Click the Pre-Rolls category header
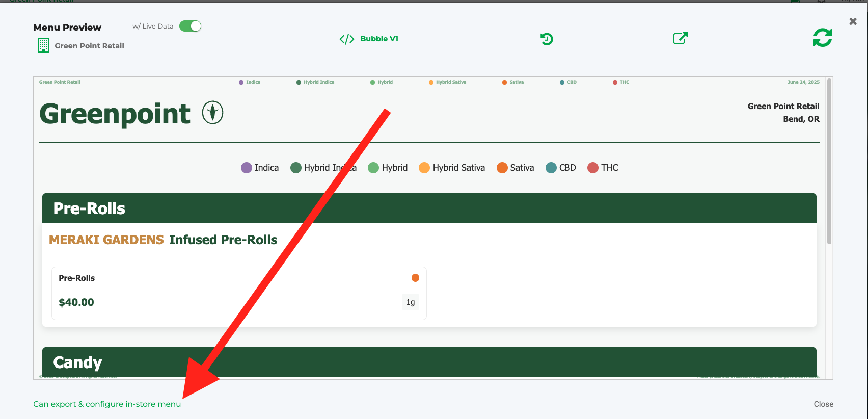The height and width of the screenshot is (419, 868). [429, 208]
